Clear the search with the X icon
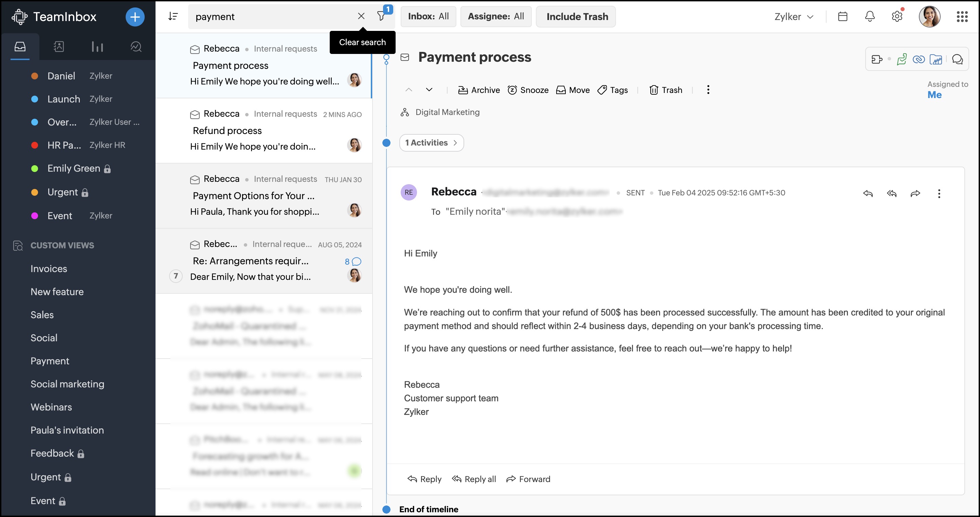 tap(361, 16)
